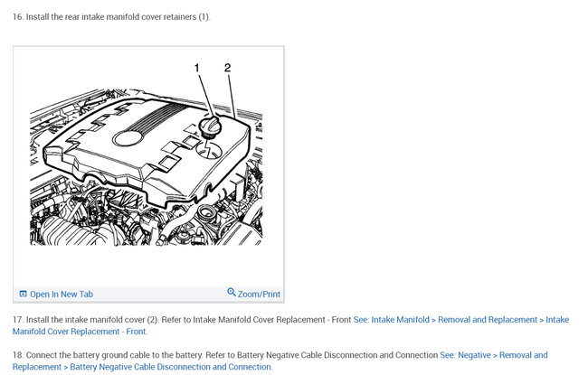The width and height of the screenshot is (588, 375).
Task: Click the engine compartment diagram thumbnail
Action: [147, 167]
